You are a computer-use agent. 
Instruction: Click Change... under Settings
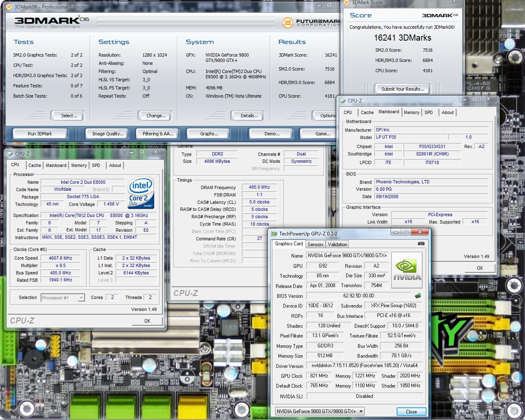(x=156, y=116)
